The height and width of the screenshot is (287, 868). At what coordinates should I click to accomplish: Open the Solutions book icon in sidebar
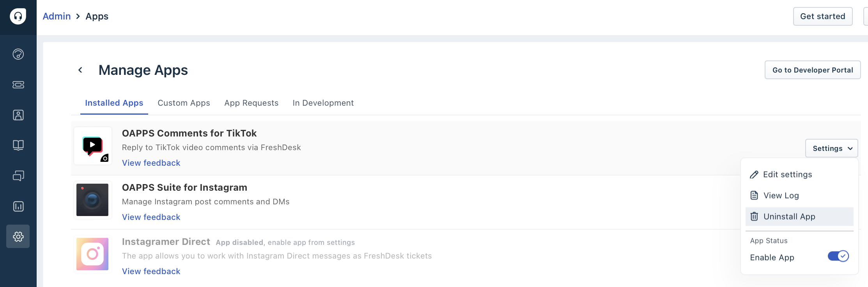pos(18,145)
